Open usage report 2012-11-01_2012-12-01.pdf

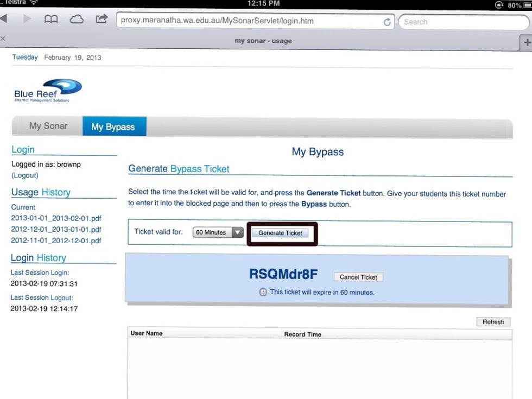[56, 240]
